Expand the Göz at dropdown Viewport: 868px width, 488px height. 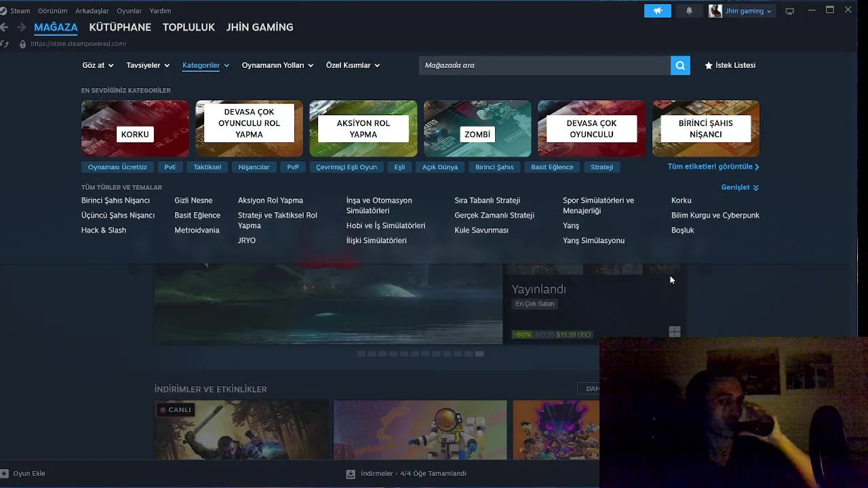tap(98, 65)
